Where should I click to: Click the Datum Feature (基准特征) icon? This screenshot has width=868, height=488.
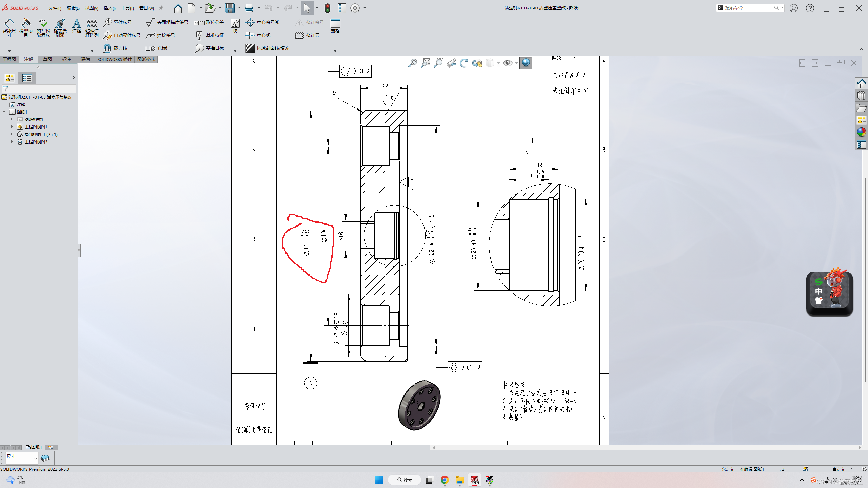coord(199,35)
